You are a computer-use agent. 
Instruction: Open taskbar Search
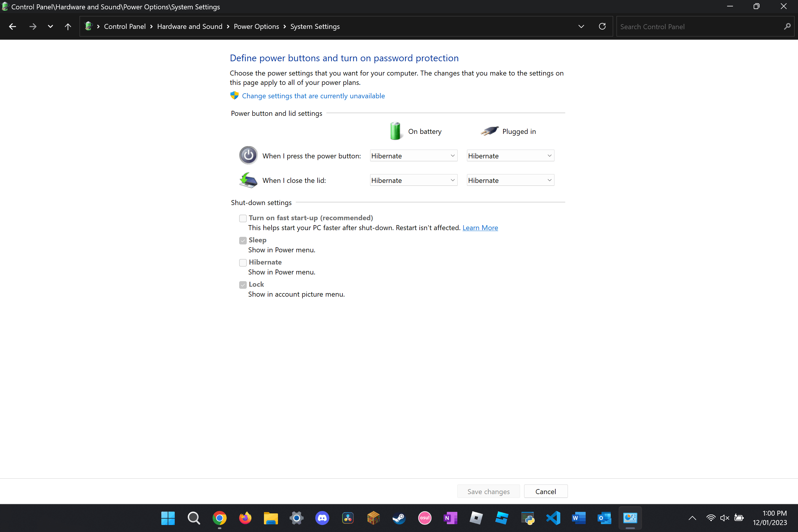(x=194, y=518)
